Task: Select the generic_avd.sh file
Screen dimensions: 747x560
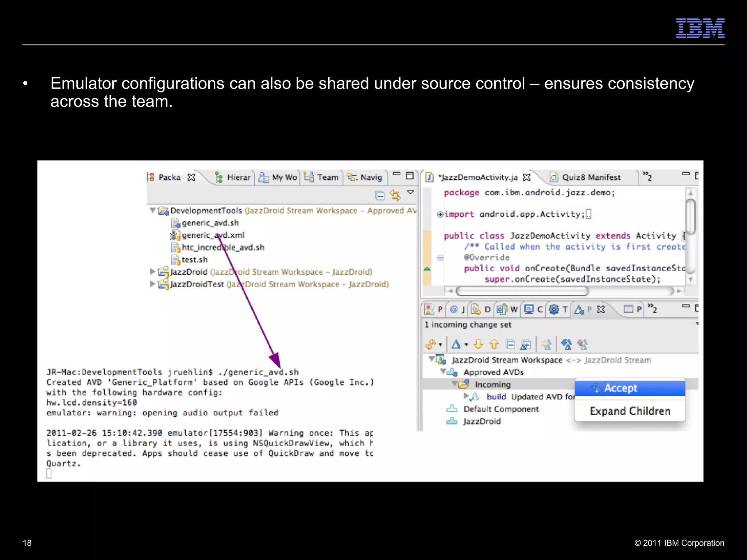Action: pyautogui.click(x=210, y=223)
